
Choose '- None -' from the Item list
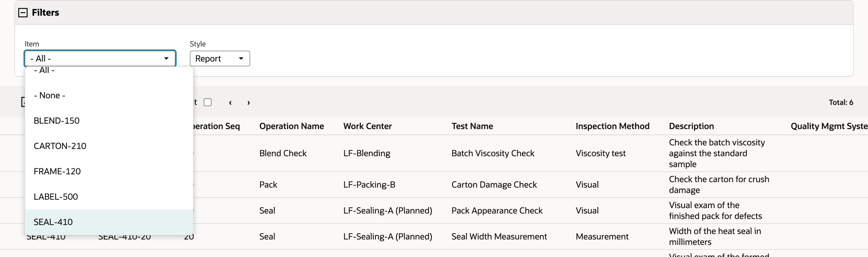click(109, 95)
